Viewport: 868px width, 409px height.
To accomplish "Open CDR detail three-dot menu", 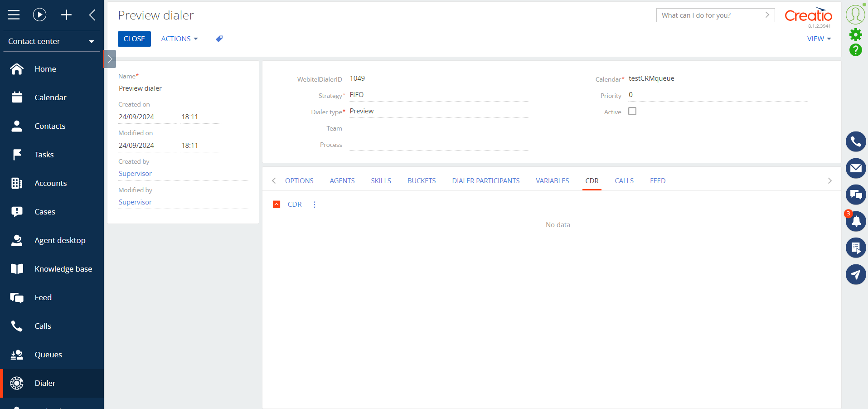I will [315, 204].
